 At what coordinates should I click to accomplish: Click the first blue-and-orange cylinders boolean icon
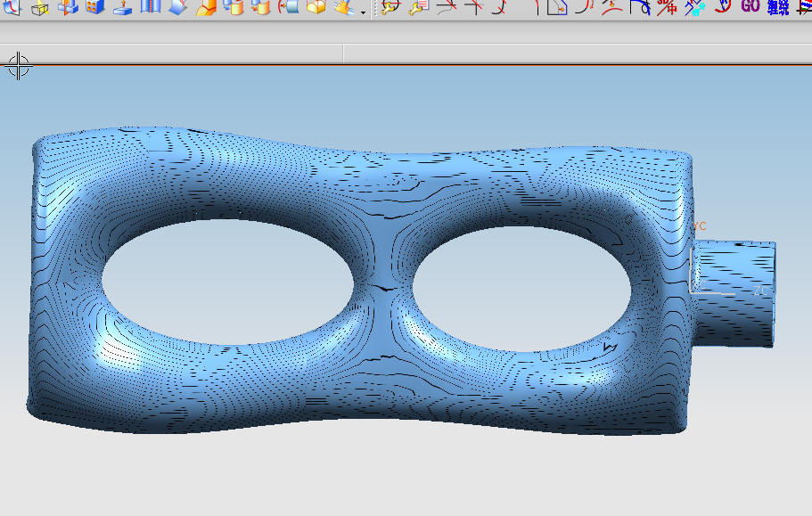pos(233,7)
